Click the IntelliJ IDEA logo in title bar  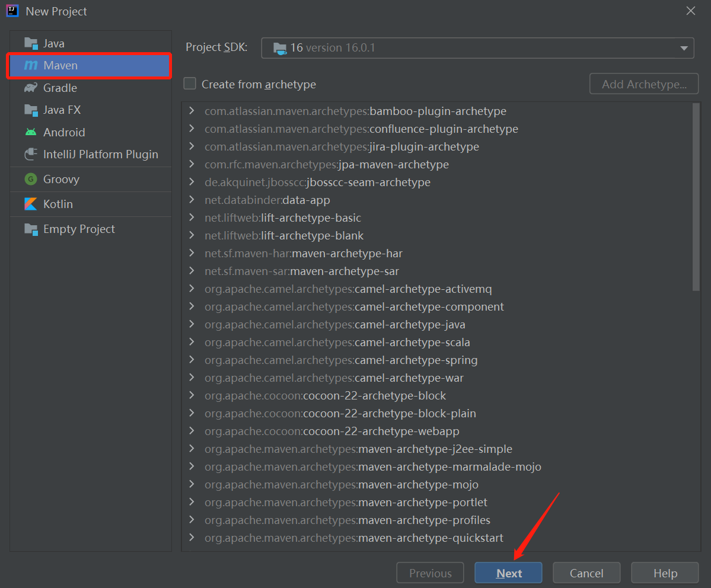(x=12, y=11)
